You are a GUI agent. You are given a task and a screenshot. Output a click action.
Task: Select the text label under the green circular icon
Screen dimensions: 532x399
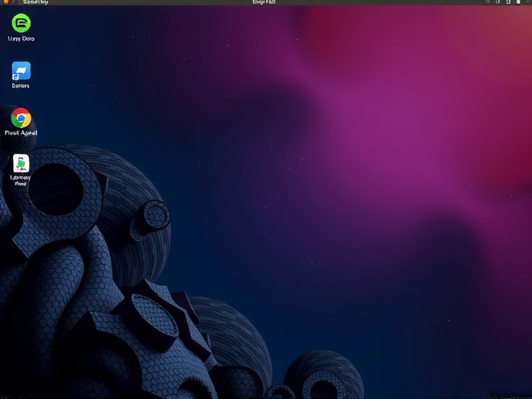(x=21, y=39)
